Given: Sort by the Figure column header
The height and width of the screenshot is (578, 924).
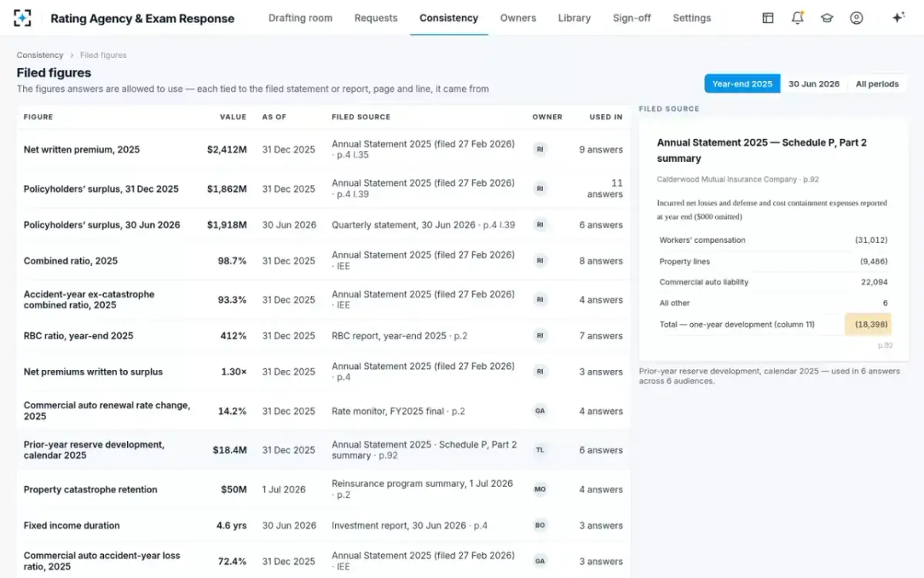Looking at the screenshot, I should [x=38, y=117].
